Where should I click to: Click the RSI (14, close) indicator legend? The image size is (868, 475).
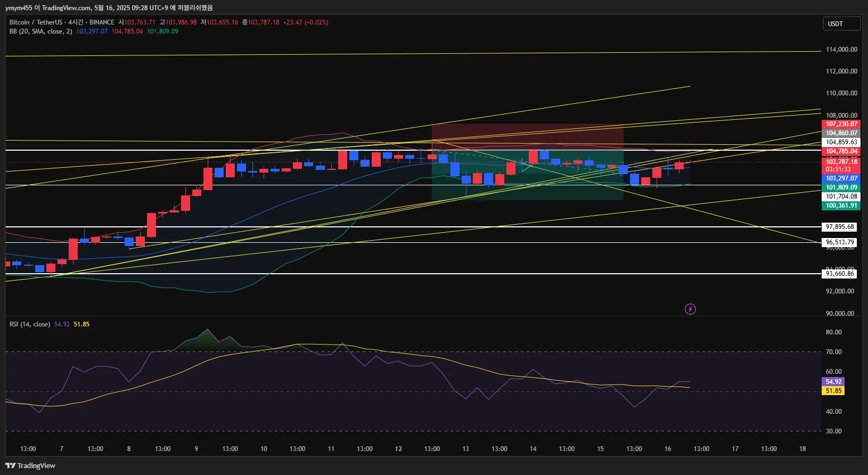[30, 324]
